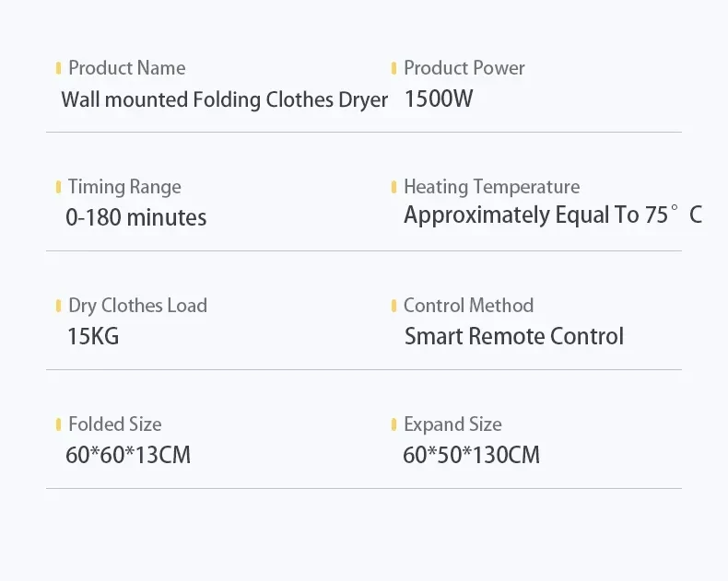Select the yellow bullet next to Heating Temperature

pos(394,187)
